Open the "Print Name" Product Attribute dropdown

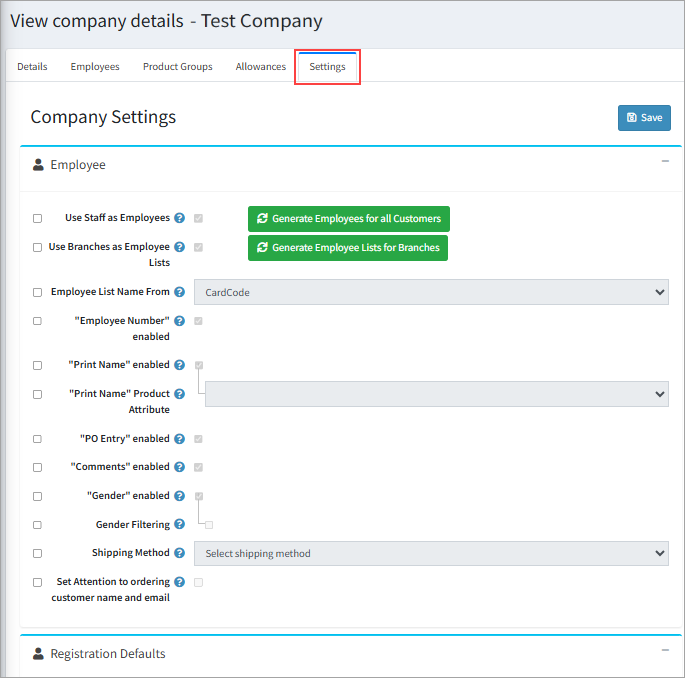436,394
